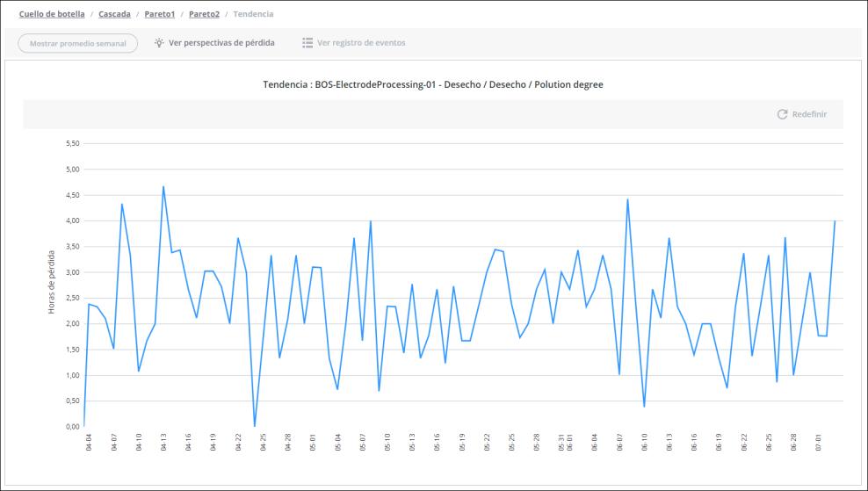Click the 05-16 date label
The width and height of the screenshot is (868, 491).
pos(437,443)
